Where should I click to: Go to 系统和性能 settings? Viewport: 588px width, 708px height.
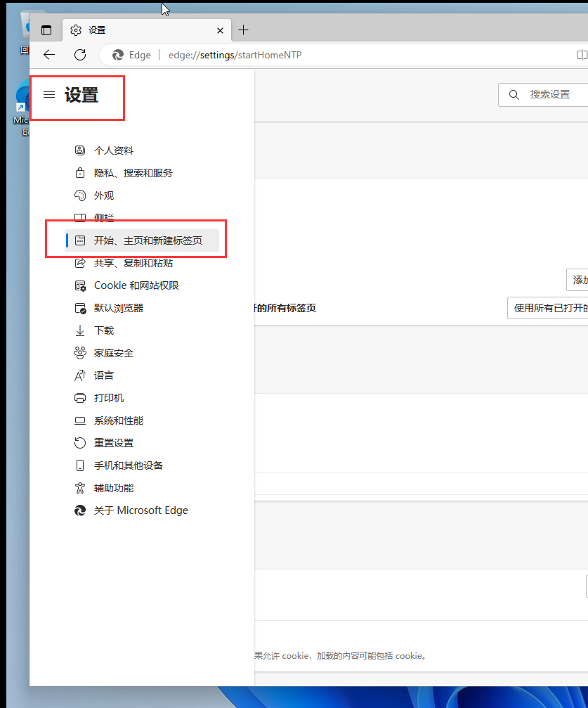[118, 420]
